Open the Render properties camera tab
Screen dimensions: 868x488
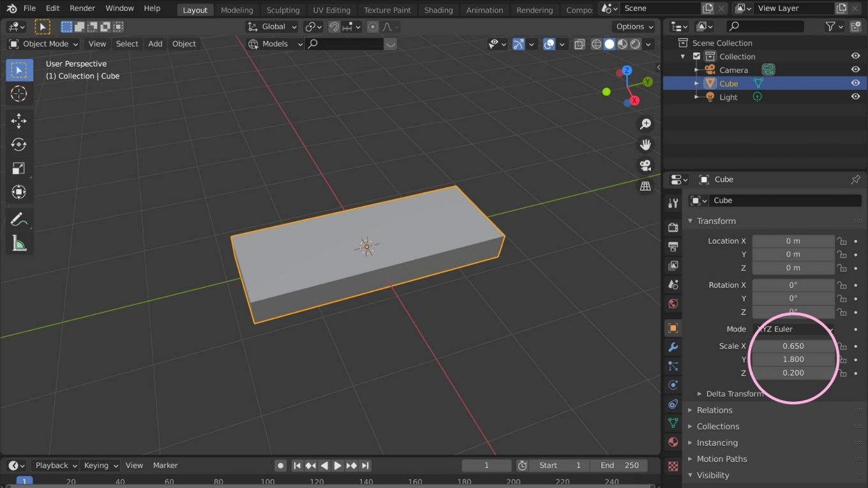pos(673,227)
